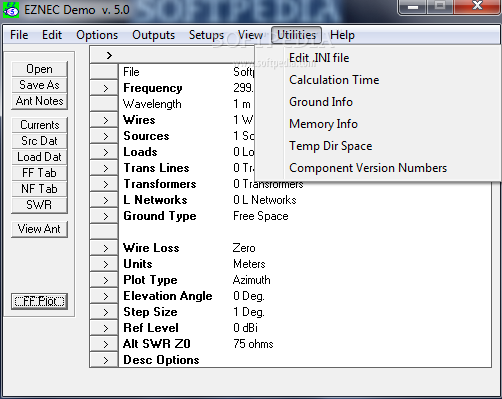Click arrow button beside Sources
This screenshot has width=502, height=399.
point(104,136)
